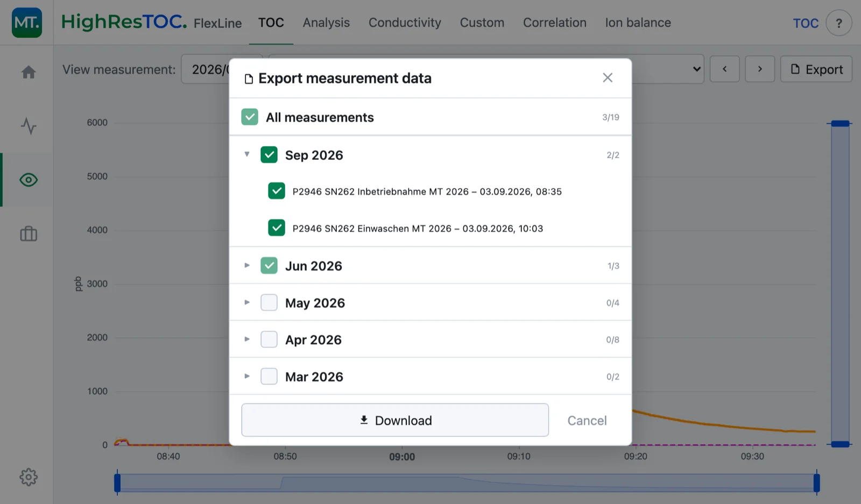Click the TOC link at top right

[806, 23]
